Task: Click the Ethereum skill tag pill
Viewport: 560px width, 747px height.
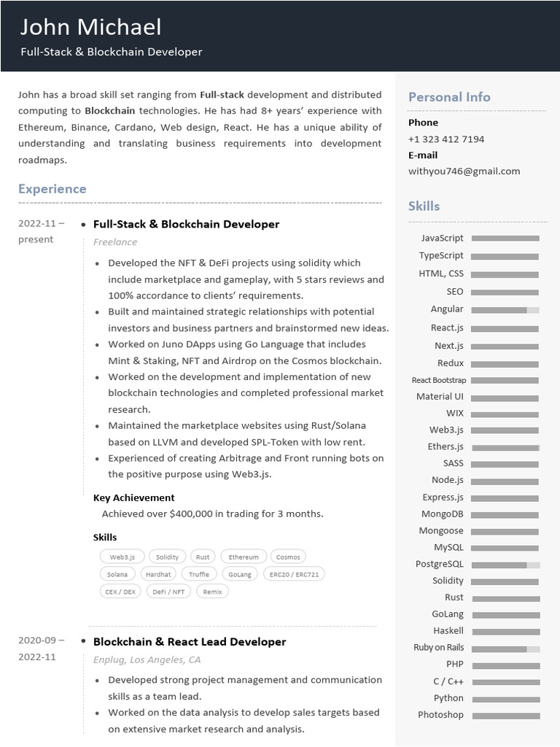Action: click(244, 557)
